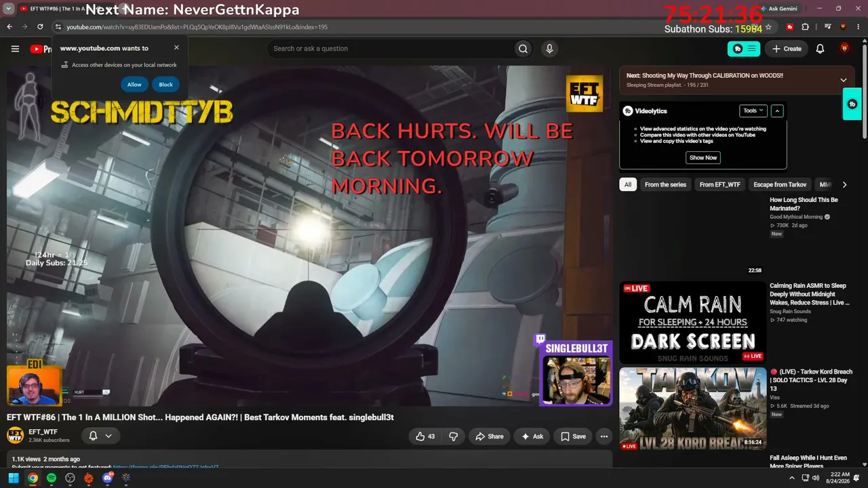Image resolution: width=868 pixels, height=488 pixels.
Task: Click the address bar URL
Action: [x=197, y=27]
